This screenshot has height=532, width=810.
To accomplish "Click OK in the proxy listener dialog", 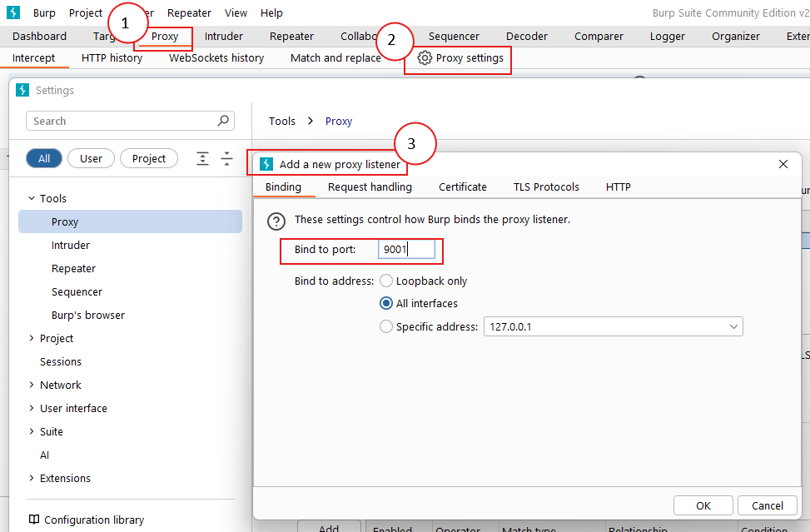I will coord(703,505).
